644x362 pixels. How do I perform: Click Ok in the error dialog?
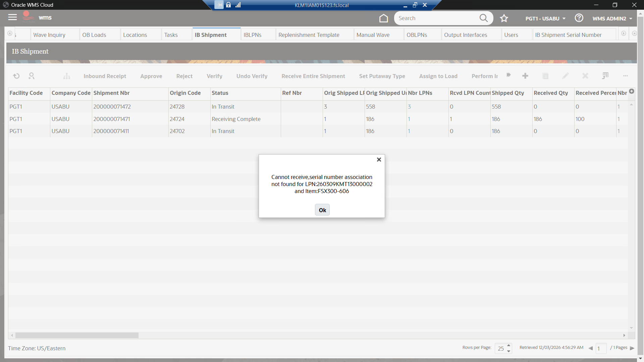click(x=322, y=210)
